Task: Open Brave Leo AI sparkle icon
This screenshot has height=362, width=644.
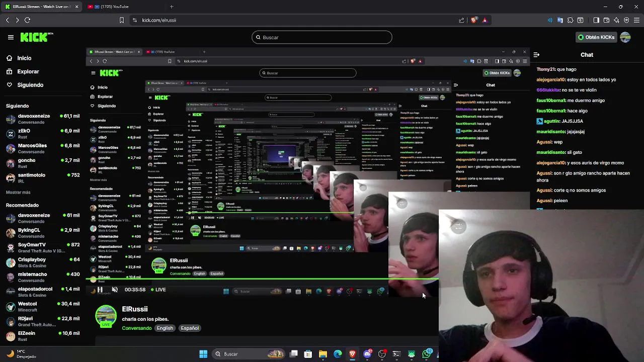Action: coord(616,20)
